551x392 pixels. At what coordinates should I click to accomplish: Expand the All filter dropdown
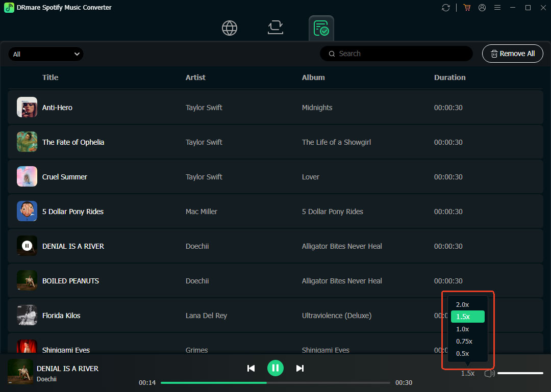pos(46,54)
